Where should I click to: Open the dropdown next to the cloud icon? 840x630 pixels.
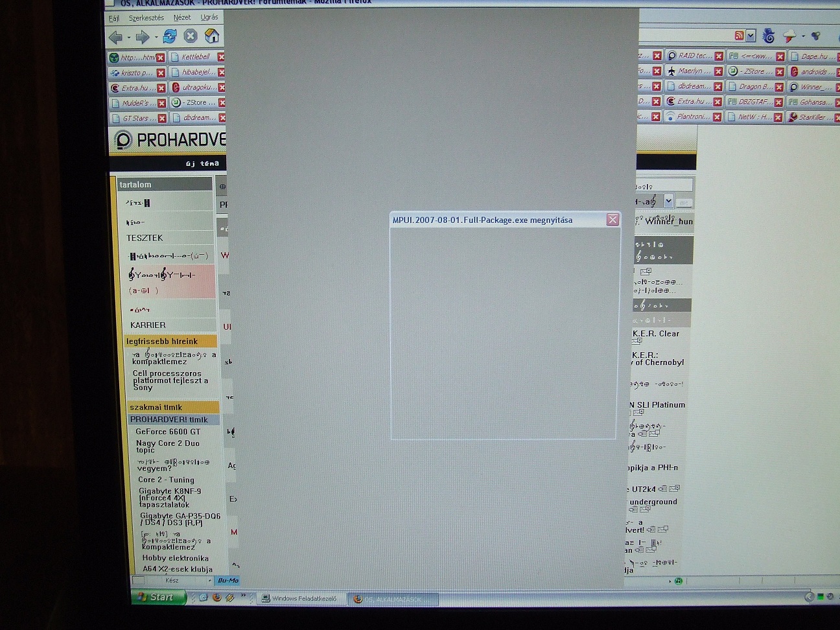[x=803, y=37]
